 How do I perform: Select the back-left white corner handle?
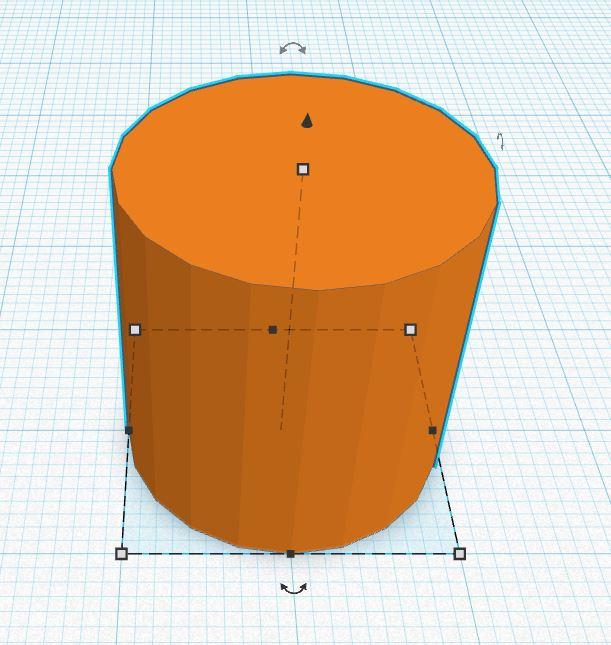click(135, 329)
